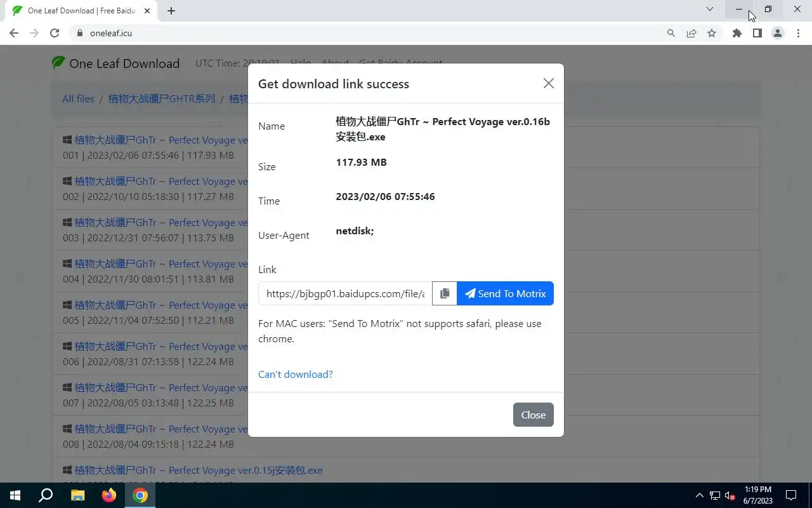Image resolution: width=812 pixels, height=508 pixels.
Task: Show hidden tray icons chevron
Action: point(700,495)
